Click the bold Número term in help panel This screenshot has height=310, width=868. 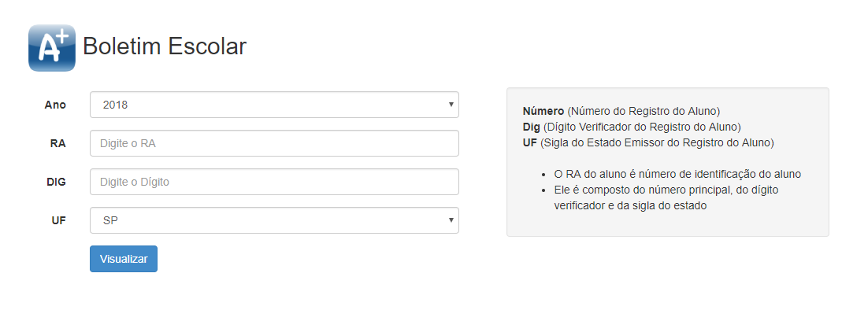click(x=543, y=110)
